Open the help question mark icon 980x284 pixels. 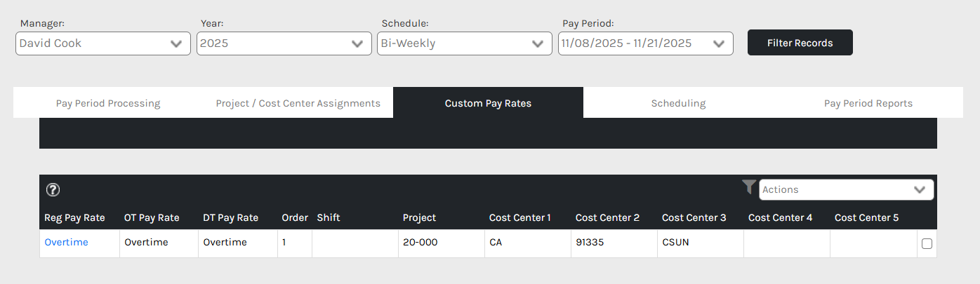coord(53,190)
